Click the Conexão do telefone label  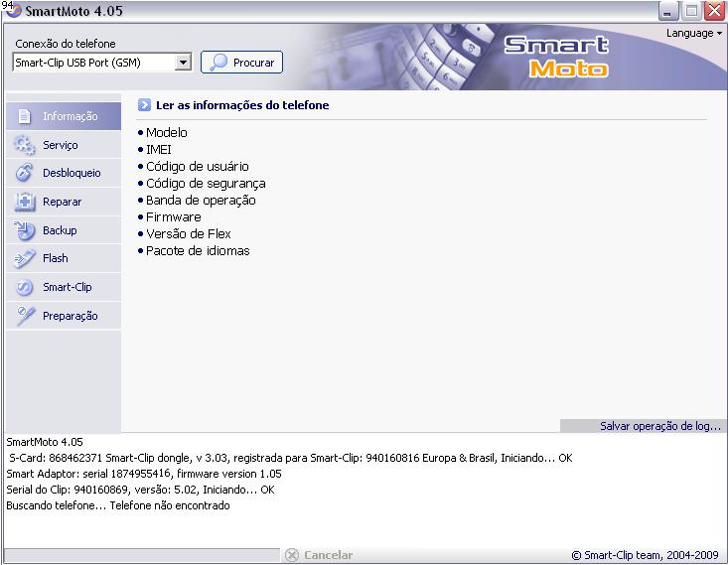[66, 44]
